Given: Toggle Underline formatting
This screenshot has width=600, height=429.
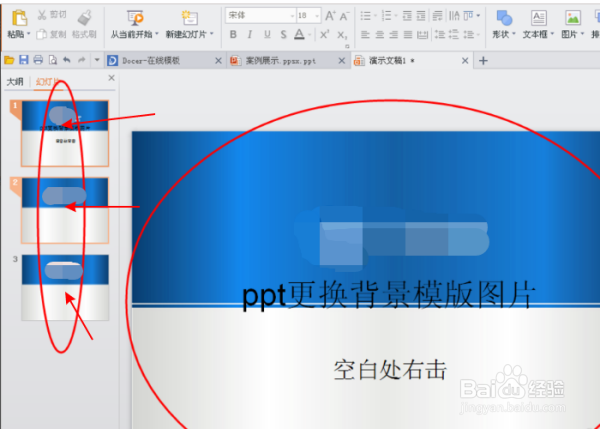Looking at the screenshot, I should (x=267, y=34).
